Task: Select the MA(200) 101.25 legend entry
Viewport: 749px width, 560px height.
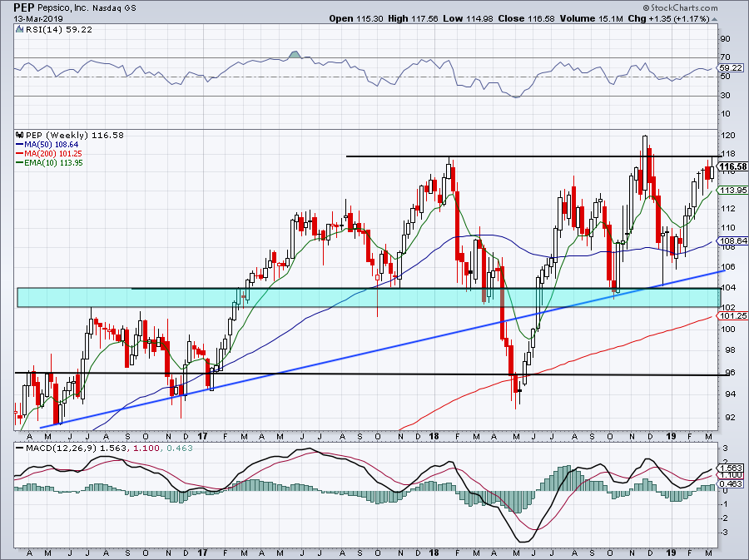Action: coord(53,153)
